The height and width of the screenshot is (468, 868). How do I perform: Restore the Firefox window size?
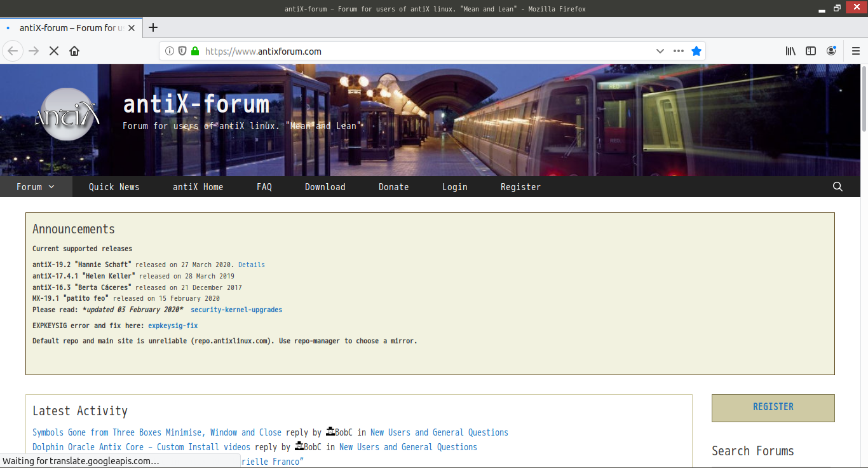[837, 8]
